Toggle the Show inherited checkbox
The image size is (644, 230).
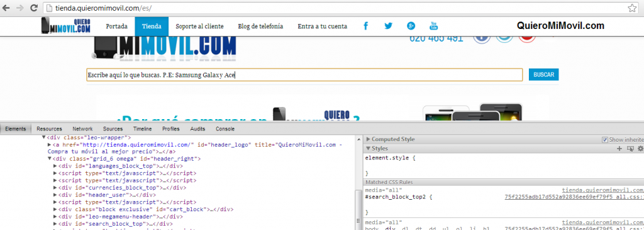tap(604, 139)
